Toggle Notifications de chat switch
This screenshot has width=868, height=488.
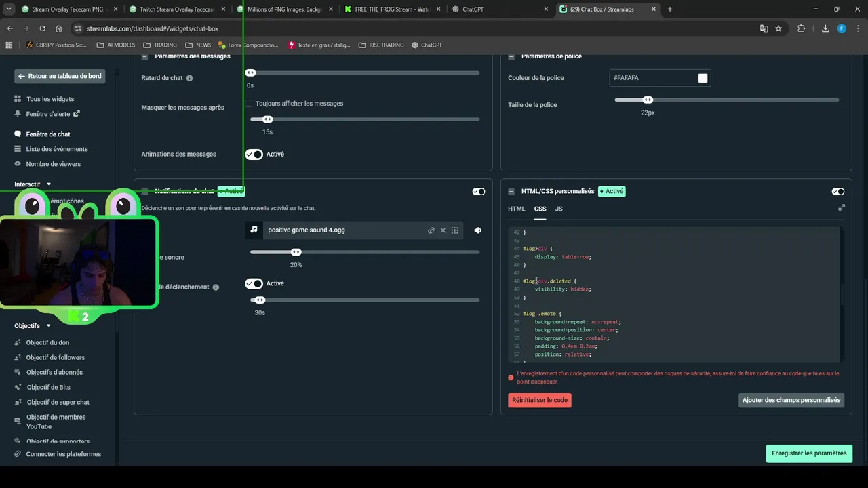coord(479,192)
